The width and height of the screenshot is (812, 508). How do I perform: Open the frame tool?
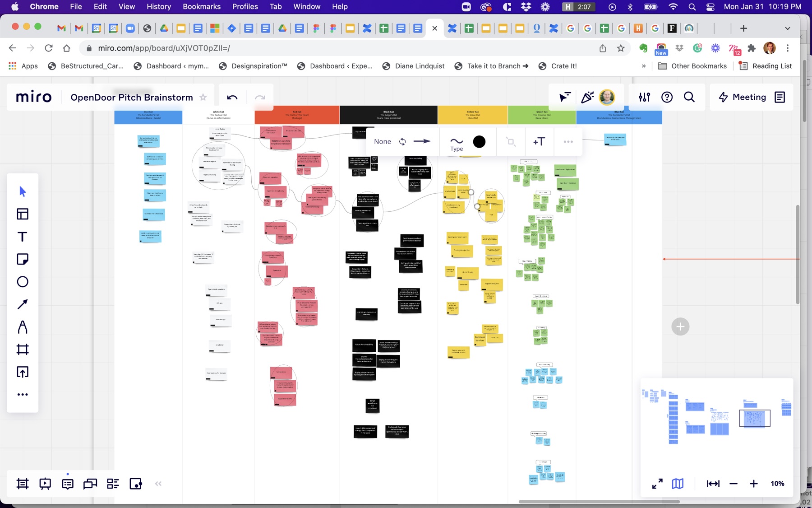pos(22,350)
